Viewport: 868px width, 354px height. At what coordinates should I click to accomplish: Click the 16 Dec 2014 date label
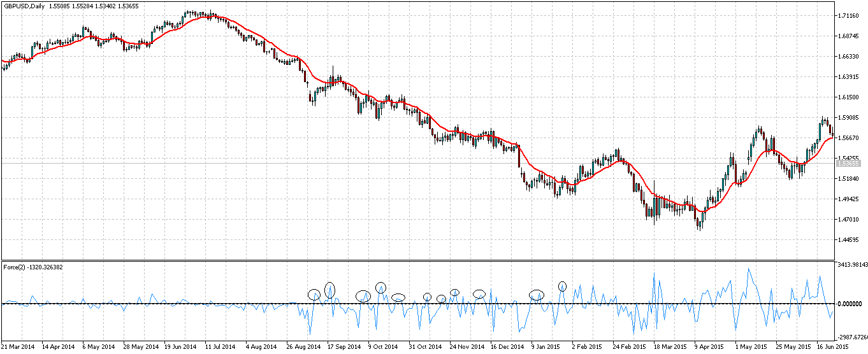507,347
